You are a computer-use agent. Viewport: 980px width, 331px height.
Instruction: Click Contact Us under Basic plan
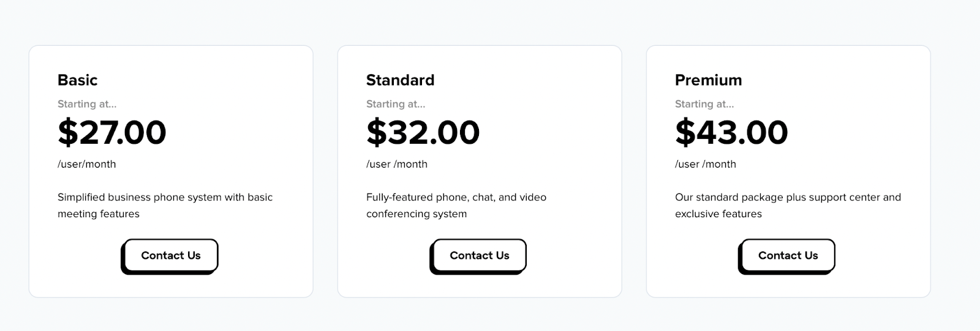(x=170, y=256)
